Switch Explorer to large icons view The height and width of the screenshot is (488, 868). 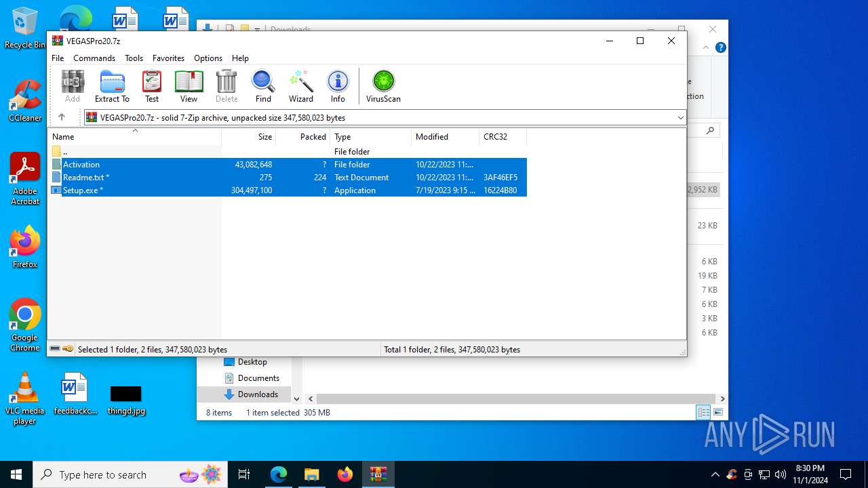(x=717, y=412)
